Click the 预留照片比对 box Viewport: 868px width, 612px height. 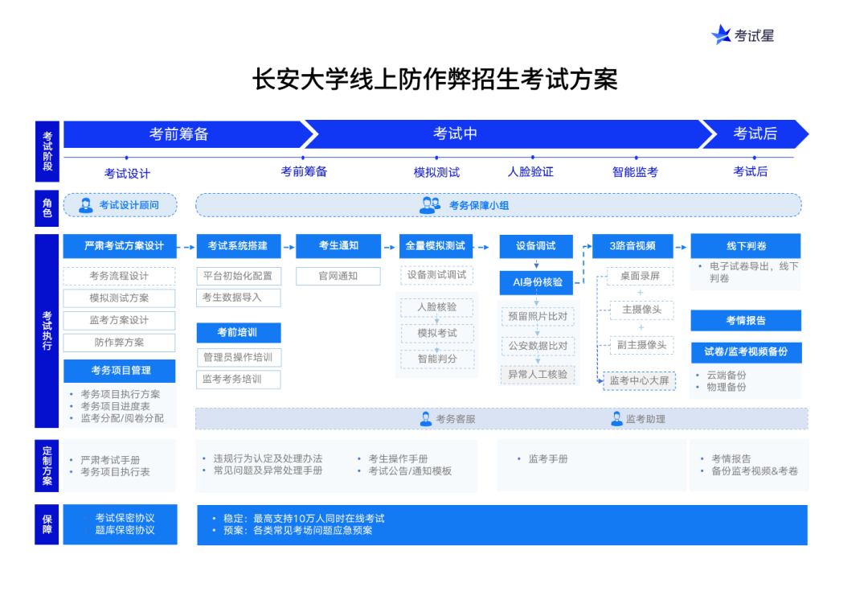pos(538,316)
